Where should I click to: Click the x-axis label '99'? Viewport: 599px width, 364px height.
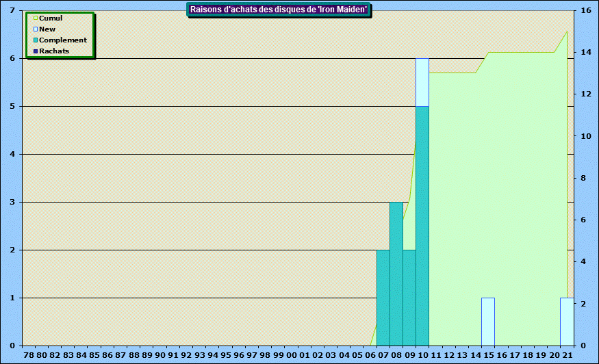pyautogui.click(x=278, y=356)
